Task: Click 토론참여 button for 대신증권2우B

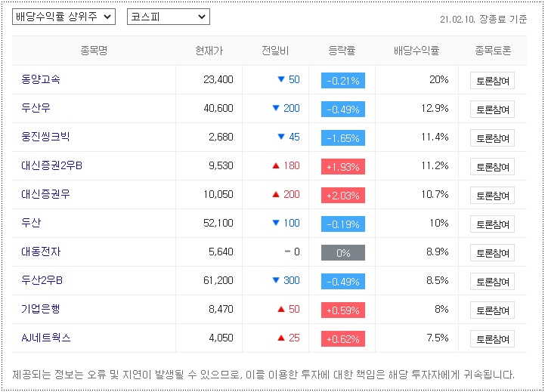Action: [492, 167]
